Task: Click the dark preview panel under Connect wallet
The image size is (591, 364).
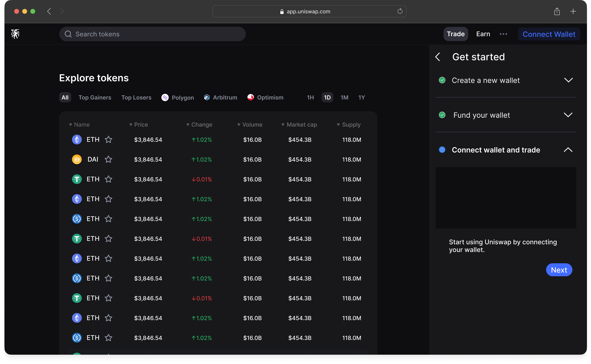Action: point(506,197)
